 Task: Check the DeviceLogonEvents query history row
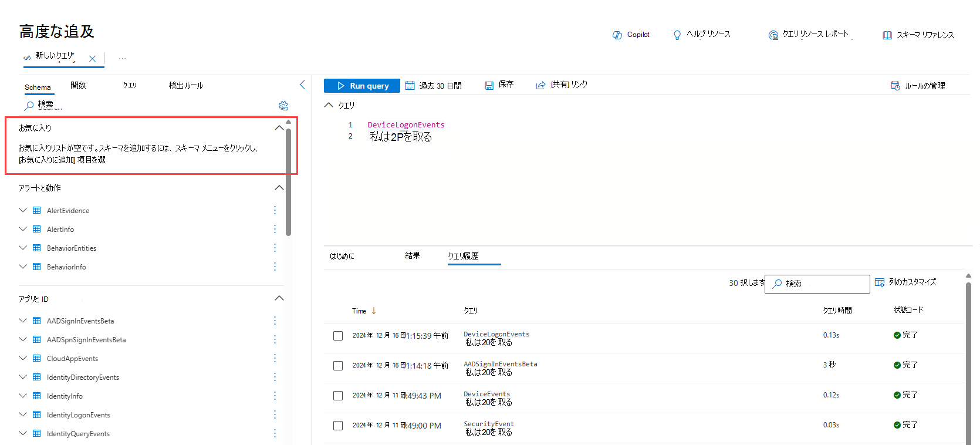pos(338,336)
